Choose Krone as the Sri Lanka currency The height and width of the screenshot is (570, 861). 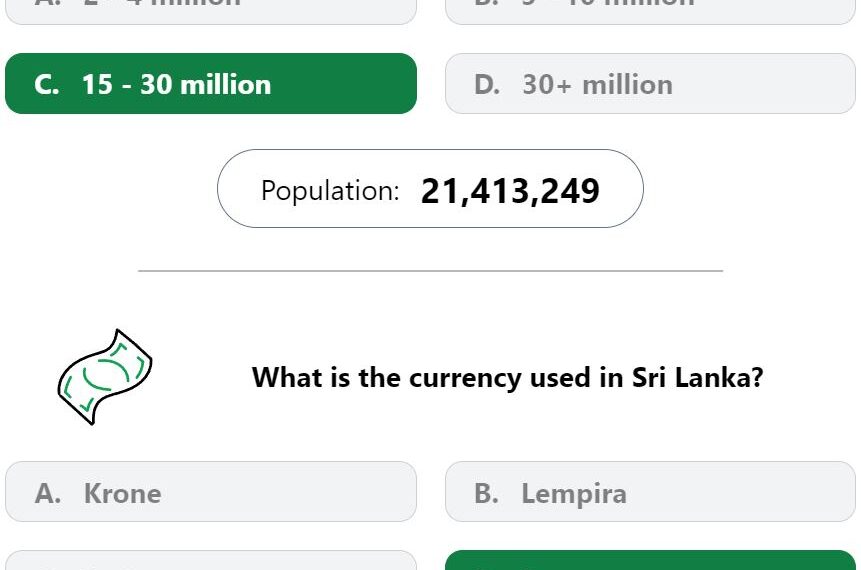pos(211,491)
